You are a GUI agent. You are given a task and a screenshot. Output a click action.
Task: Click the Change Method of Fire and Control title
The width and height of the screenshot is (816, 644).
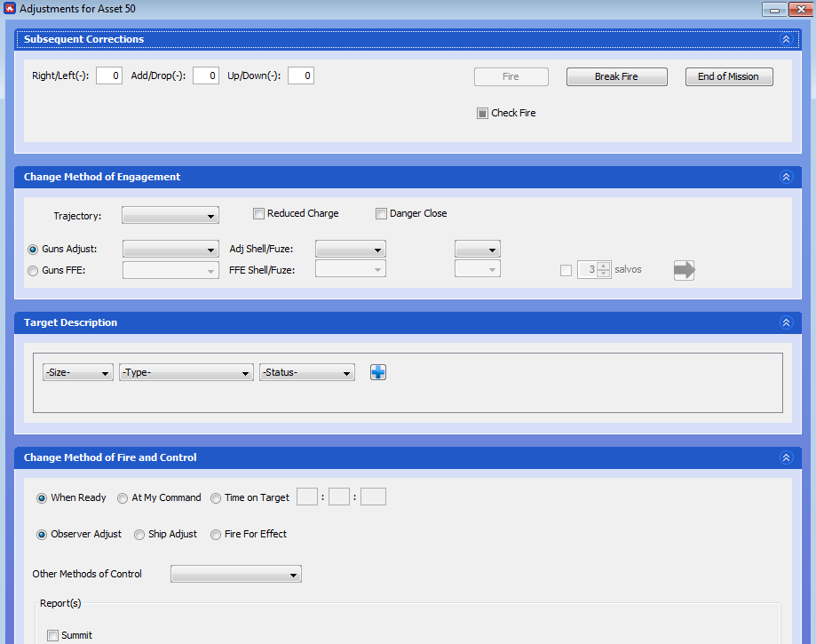(x=110, y=457)
